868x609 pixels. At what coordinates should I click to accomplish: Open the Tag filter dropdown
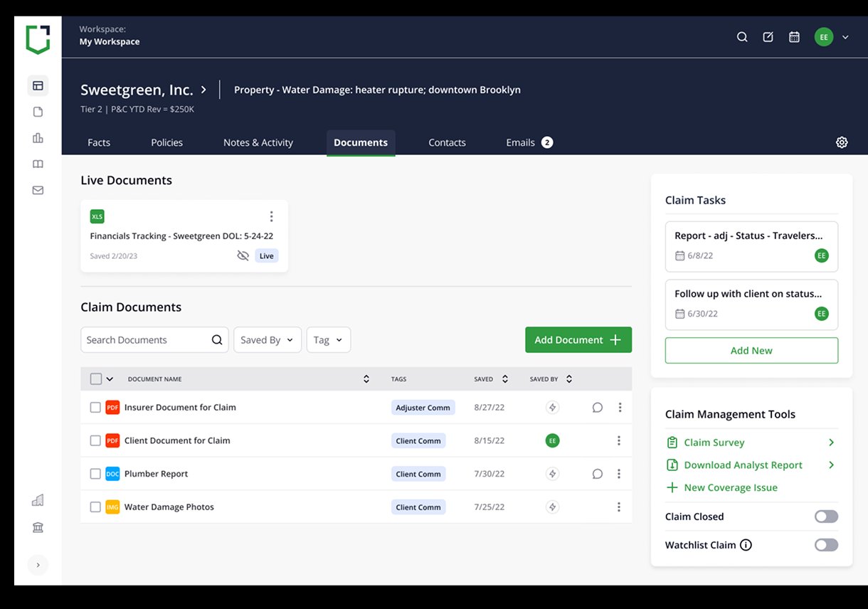point(329,340)
